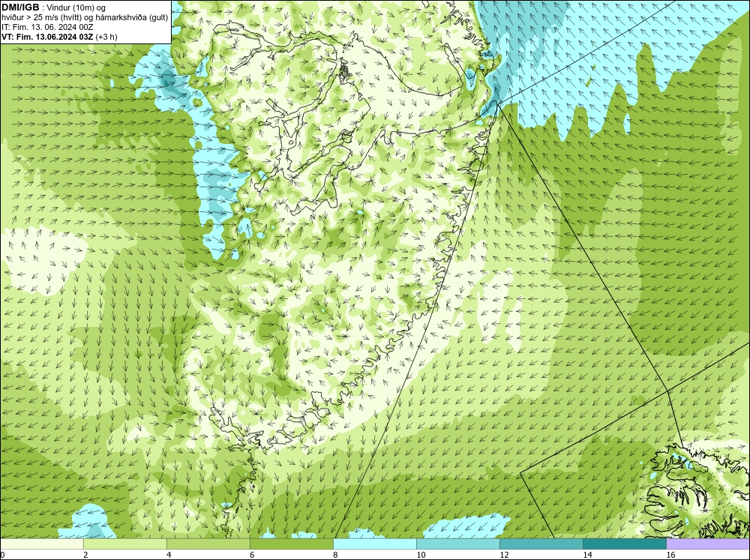Click the scale label 16
The image size is (750, 560).
click(670, 555)
